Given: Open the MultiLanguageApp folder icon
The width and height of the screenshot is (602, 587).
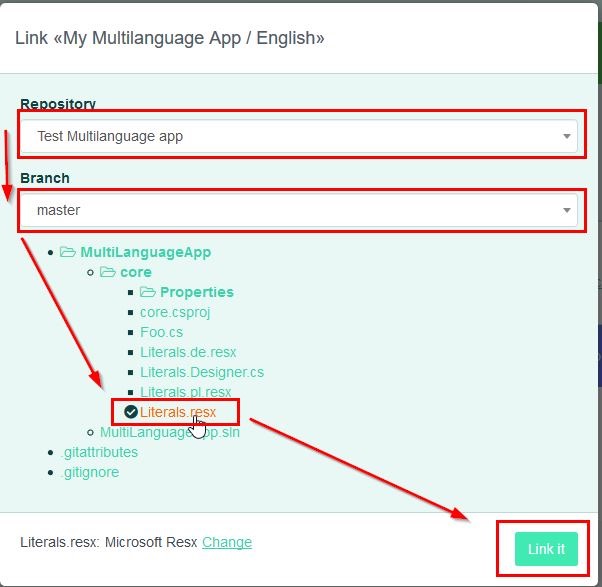Looking at the screenshot, I should (68, 252).
